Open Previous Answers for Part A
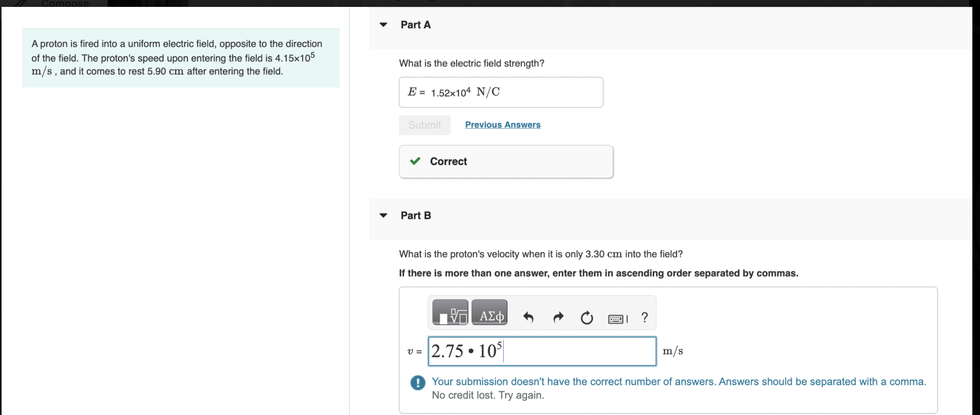The image size is (980, 415). pyautogui.click(x=502, y=125)
